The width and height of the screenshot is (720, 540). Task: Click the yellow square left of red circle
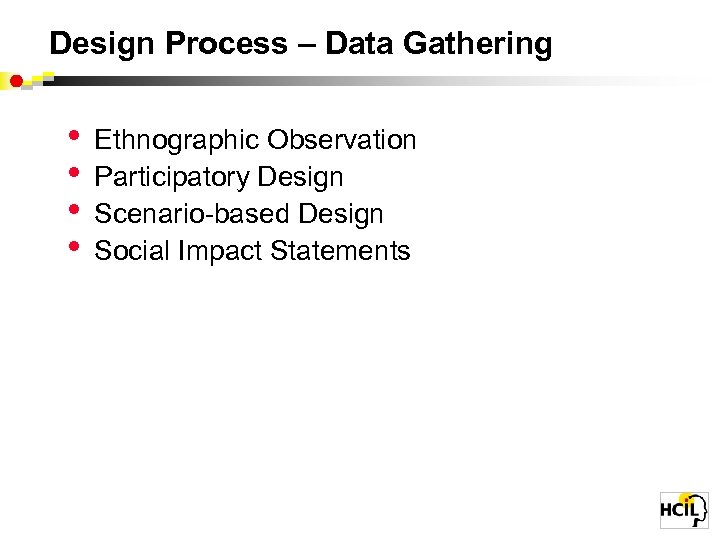tap(5, 78)
